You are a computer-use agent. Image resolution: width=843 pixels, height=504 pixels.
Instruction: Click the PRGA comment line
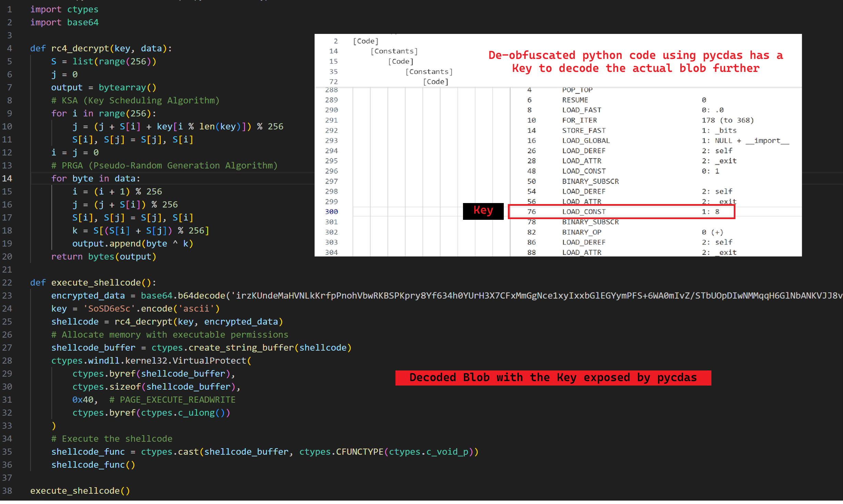click(x=164, y=165)
